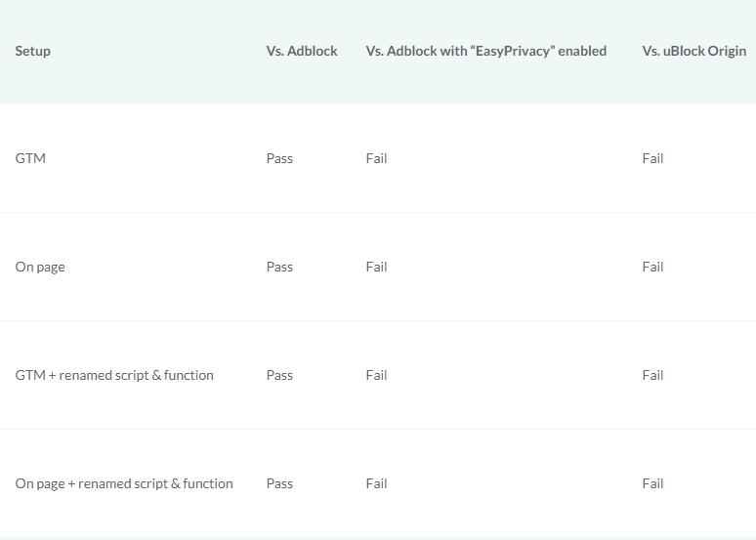Click Pass in On page + renamed row

click(279, 483)
